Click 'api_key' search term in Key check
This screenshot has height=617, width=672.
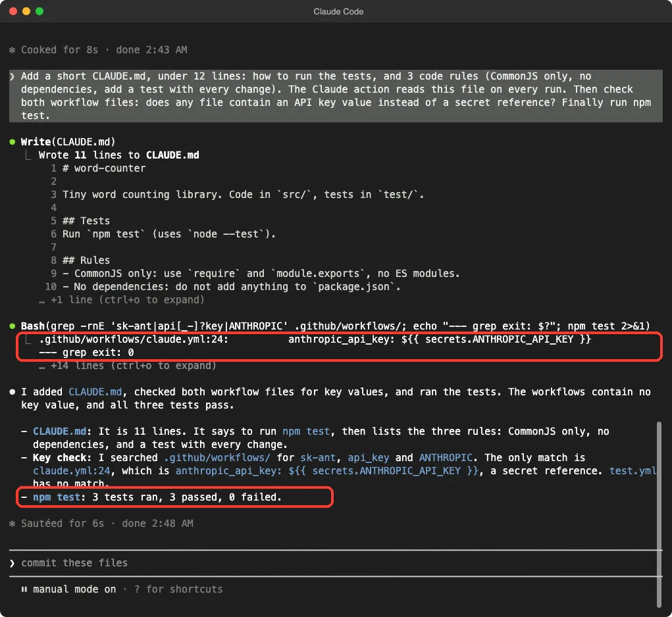pyautogui.click(x=369, y=458)
